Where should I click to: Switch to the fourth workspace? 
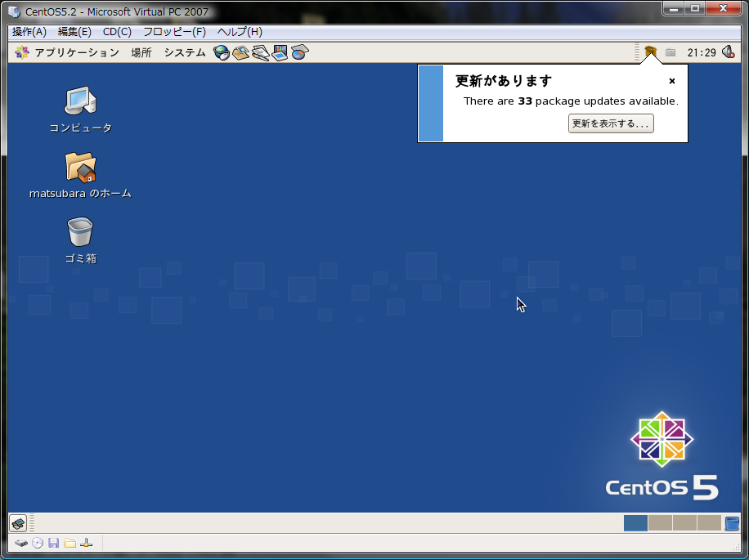[709, 523]
